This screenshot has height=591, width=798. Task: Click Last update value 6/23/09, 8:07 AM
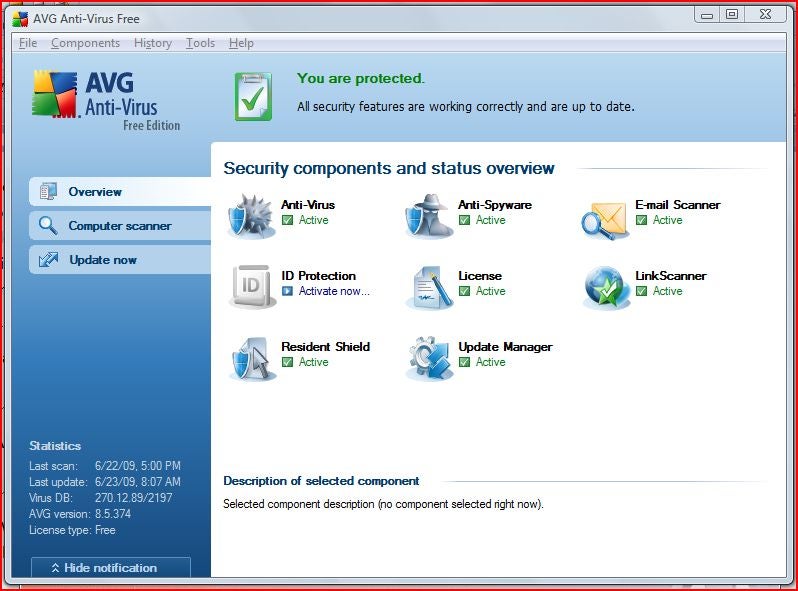(x=137, y=482)
